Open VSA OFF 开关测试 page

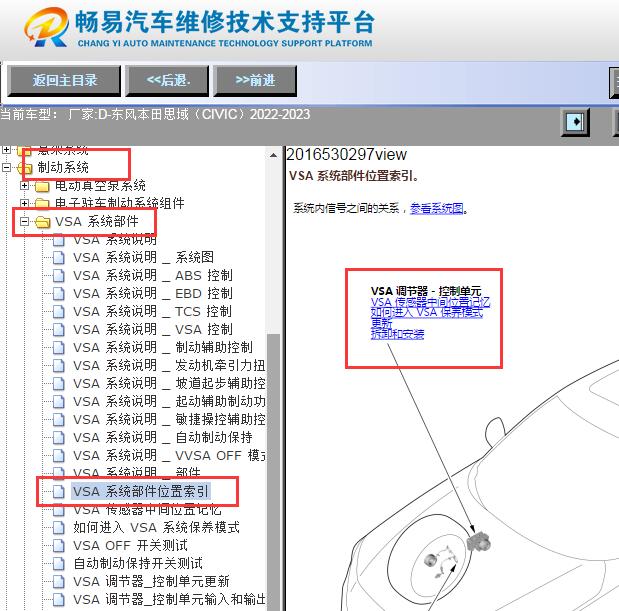click(x=130, y=545)
